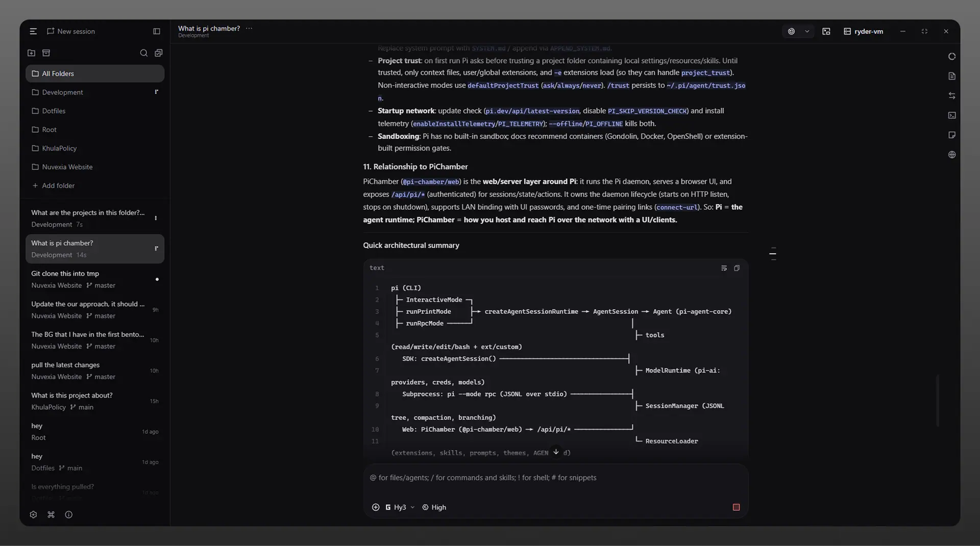Click the add folder icon in sidebar toolbar

[32, 53]
